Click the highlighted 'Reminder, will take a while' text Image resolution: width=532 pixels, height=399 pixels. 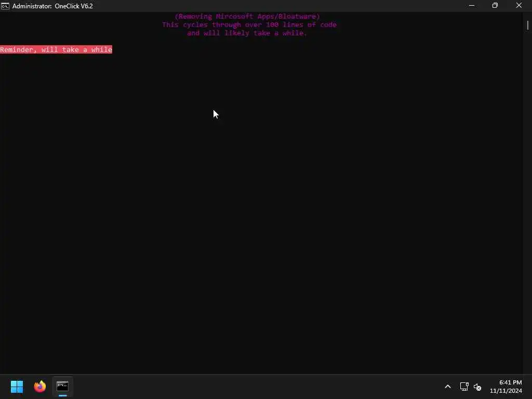click(56, 49)
